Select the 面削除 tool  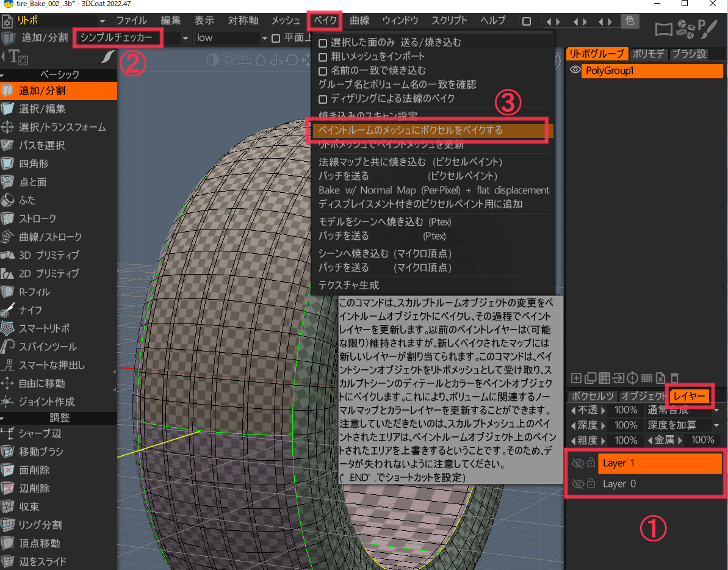58,470
